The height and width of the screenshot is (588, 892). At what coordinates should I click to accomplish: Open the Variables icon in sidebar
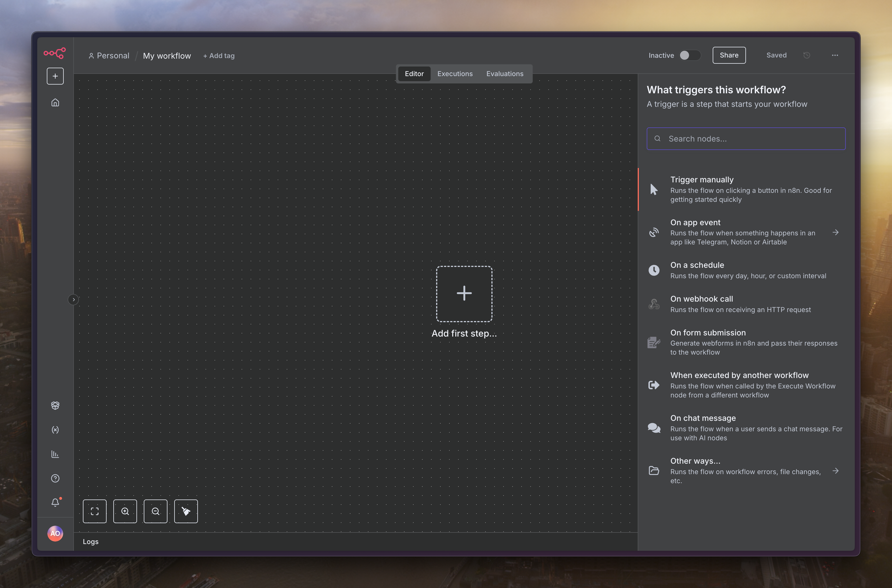point(55,430)
